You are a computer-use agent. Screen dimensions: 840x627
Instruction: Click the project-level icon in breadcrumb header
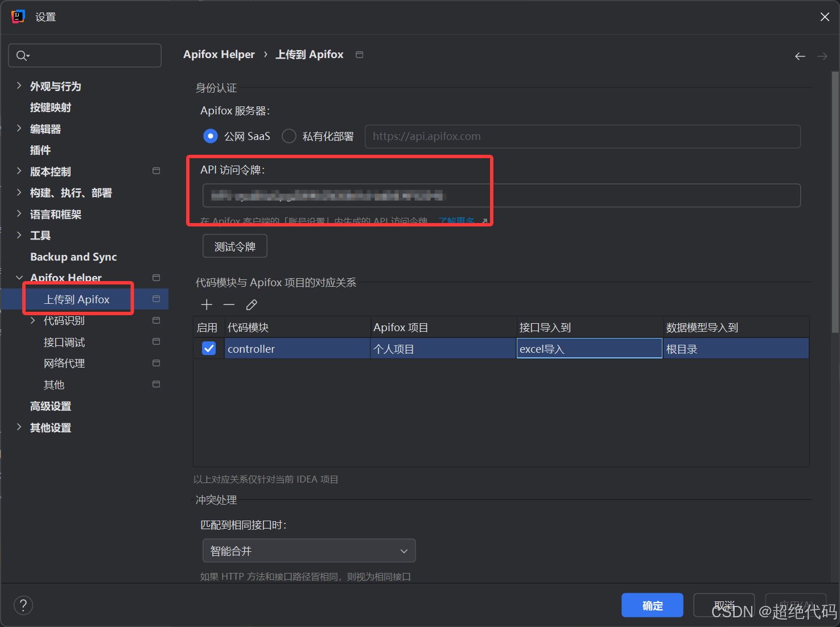pyautogui.click(x=359, y=55)
